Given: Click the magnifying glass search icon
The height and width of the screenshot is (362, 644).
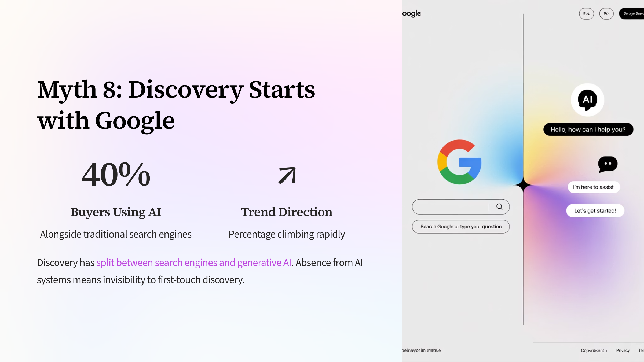Looking at the screenshot, I should pos(499,206).
